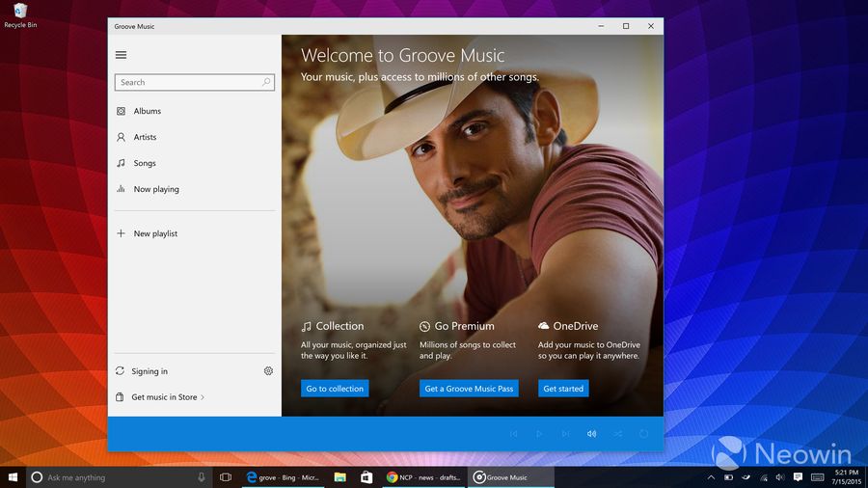Click the Go Premium circular icon
This screenshot has width=868, height=488.
point(424,326)
